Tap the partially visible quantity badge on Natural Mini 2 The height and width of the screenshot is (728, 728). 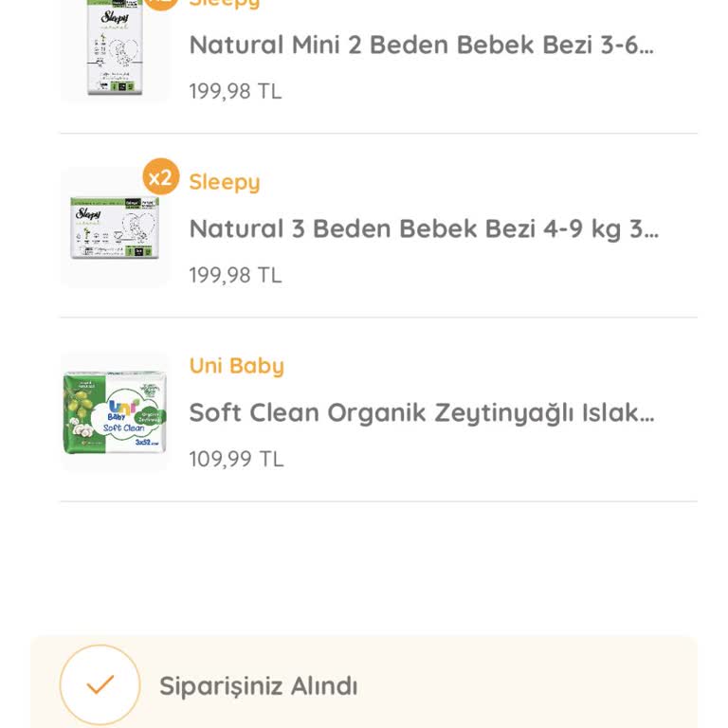point(161,4)
